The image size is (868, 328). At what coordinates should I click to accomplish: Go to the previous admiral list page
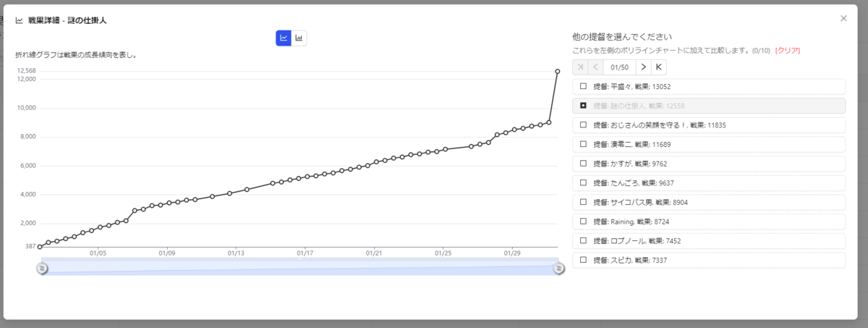click(595, 67)
